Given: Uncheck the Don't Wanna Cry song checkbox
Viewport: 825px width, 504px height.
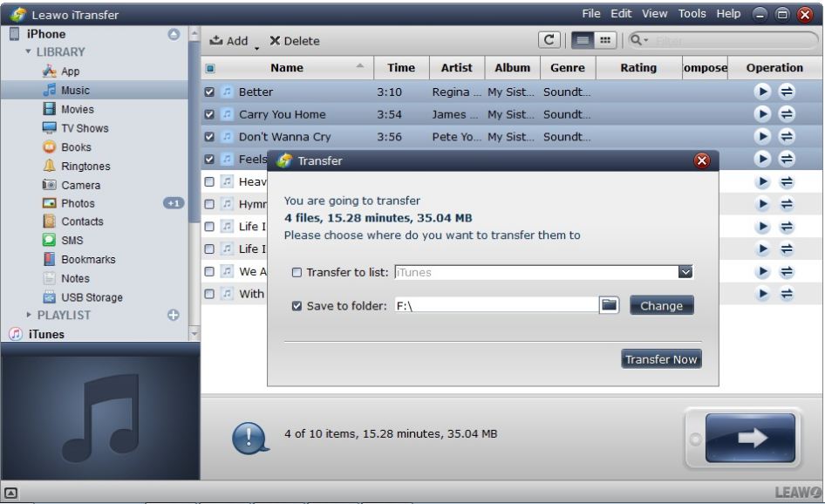Looking at the screenshot, I should click(209, 137).
